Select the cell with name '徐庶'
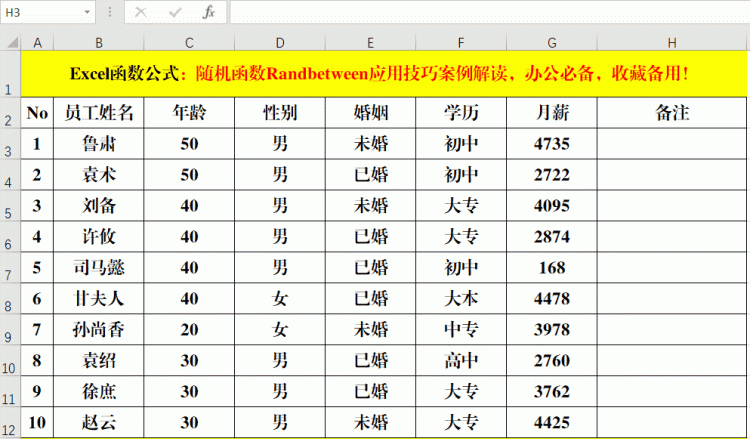 pyautogui.click(x=99, y=391)
